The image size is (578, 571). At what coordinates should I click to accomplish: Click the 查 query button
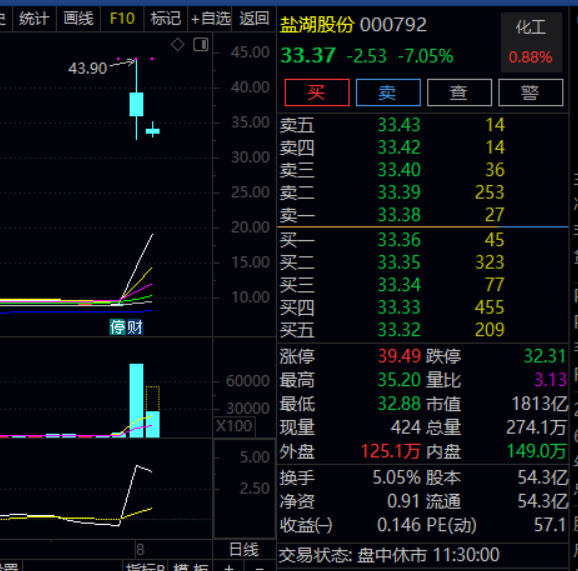pyautogui.click(x=459, y=92)
